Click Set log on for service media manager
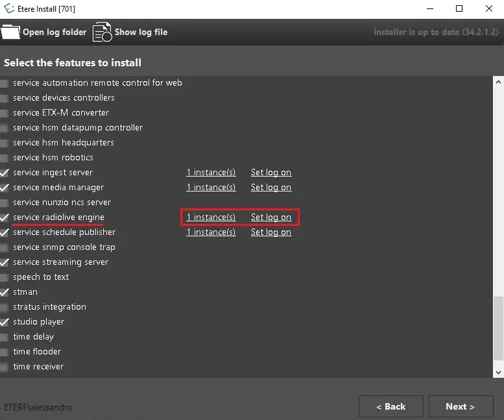The image size is (504, 420). coord(271,188)
